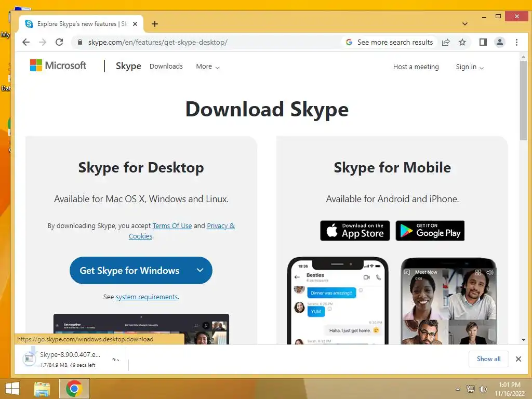The height and width of the screenshot is (399, 532).
Task: Open the Downloads menu item
Action: (x=166, y=66)
